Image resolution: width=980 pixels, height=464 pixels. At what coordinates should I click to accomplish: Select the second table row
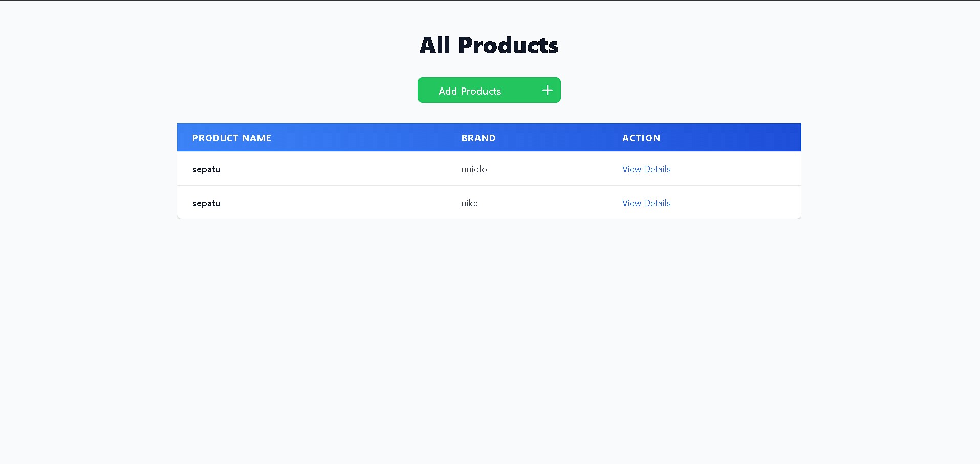click(358, 203)
